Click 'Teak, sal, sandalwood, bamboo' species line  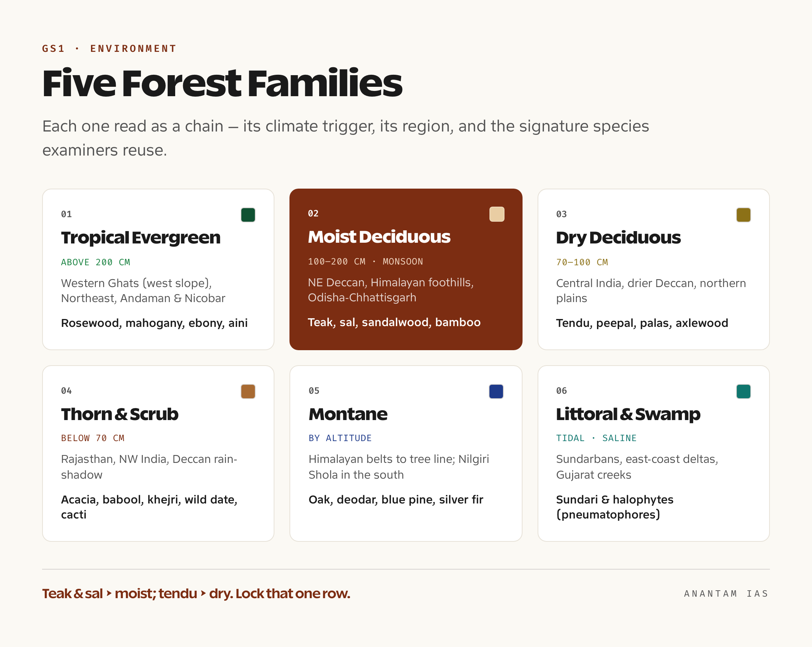pos(394,322)
